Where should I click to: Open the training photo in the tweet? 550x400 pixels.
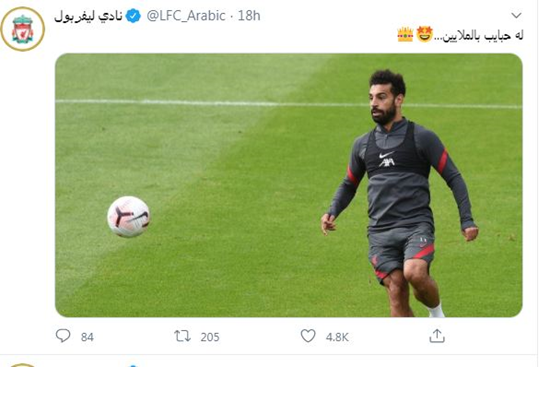[x=289, y=185]
